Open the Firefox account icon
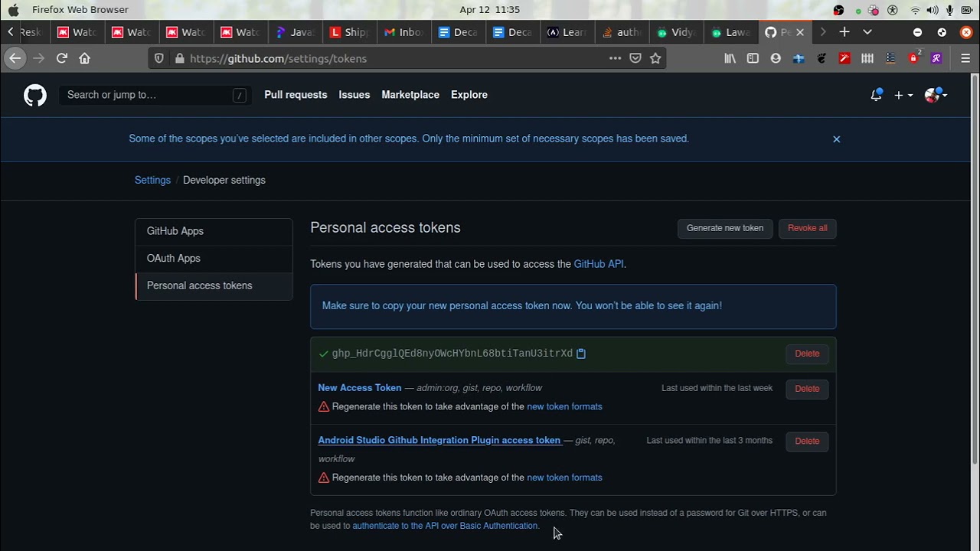This screenshot has width=980, height=551. pyautogui.click(x=776, y=58)
